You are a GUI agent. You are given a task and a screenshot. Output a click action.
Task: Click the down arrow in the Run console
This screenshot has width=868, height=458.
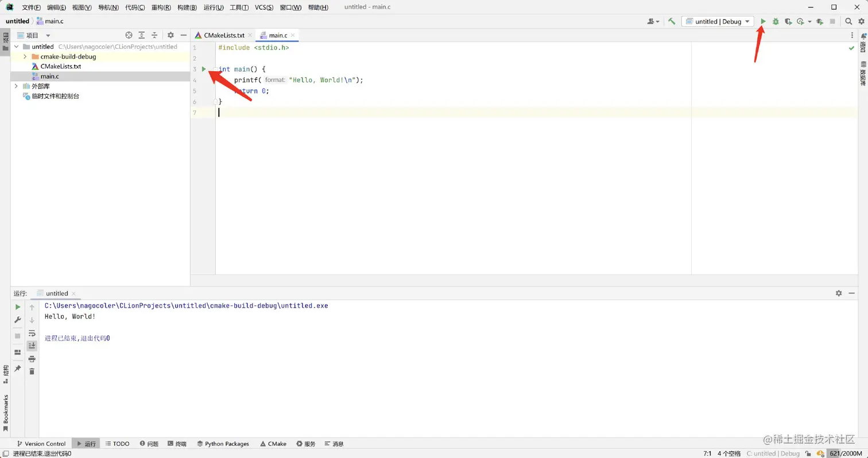pos(32,320)
